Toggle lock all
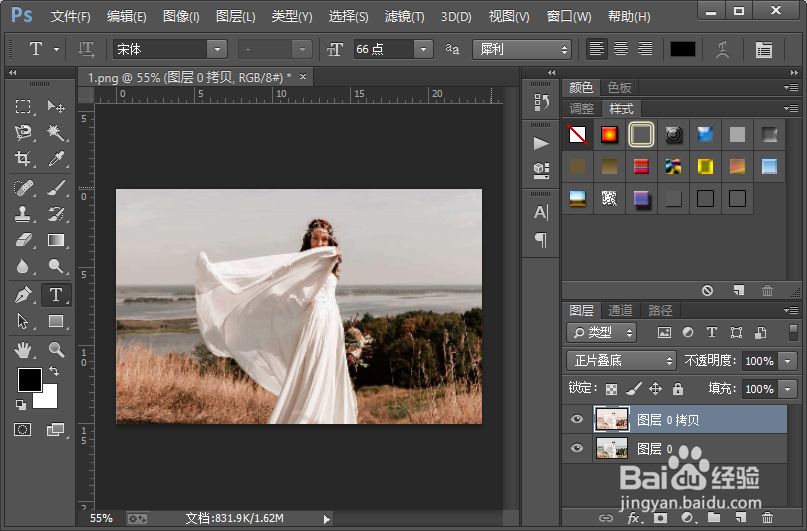Image resolution: width=807 pixels, height=531 pixels. (678, 389)
